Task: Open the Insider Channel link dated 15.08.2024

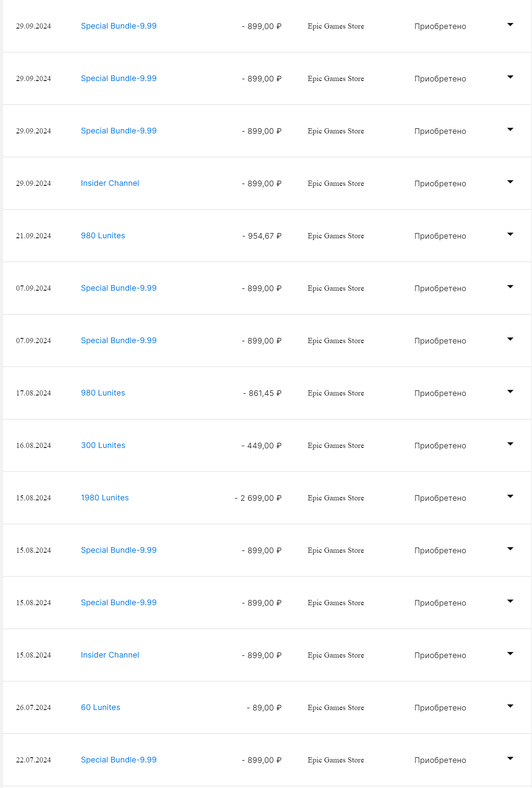Action: pos(110,655)
